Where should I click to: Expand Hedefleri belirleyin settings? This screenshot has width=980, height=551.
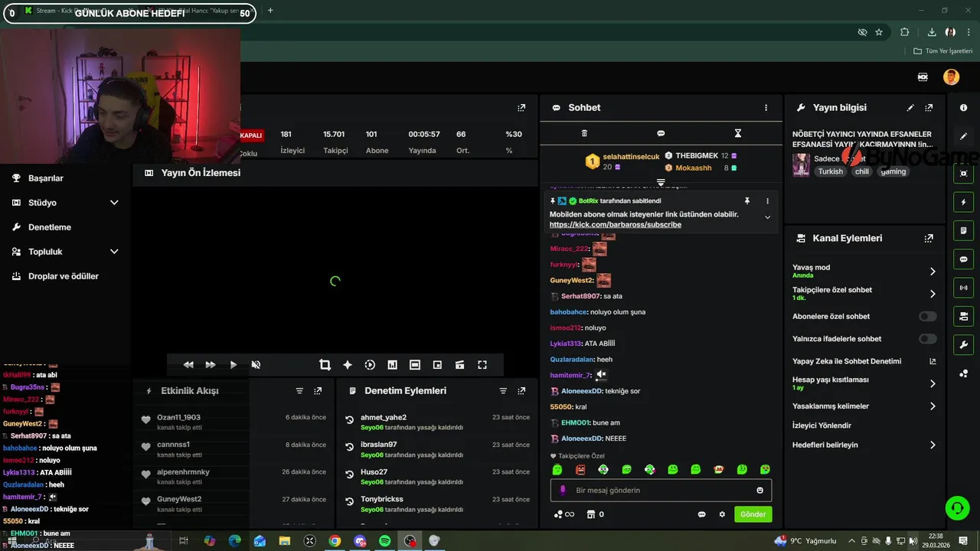[x=933, y=445]
